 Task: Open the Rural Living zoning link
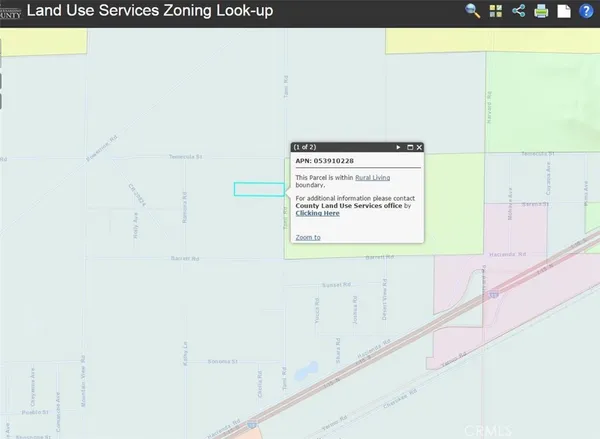click(372, 177)
